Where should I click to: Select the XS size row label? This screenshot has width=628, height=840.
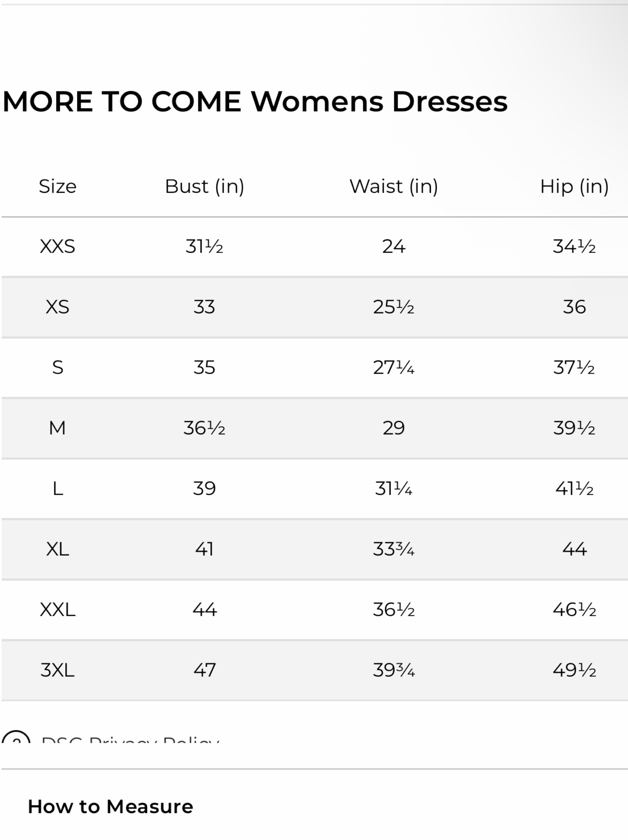pos(58,307)
